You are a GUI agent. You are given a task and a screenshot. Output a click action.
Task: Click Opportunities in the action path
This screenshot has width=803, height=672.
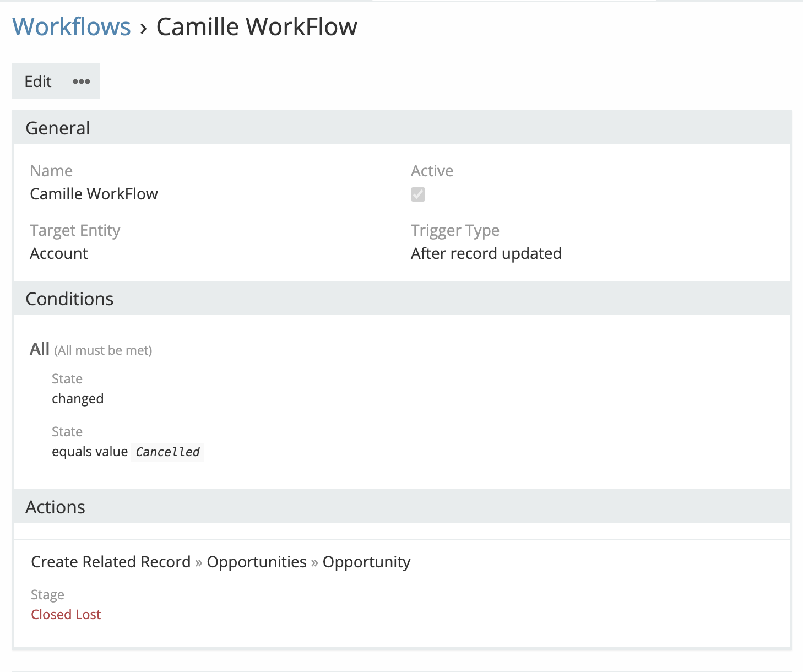pyautogui.click(x=257, y=562)
